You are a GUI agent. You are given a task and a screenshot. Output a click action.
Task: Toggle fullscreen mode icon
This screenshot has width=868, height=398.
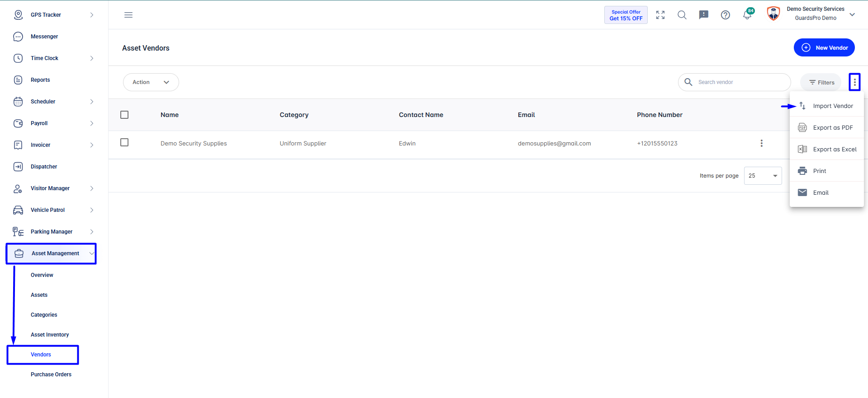coord(660,15)
